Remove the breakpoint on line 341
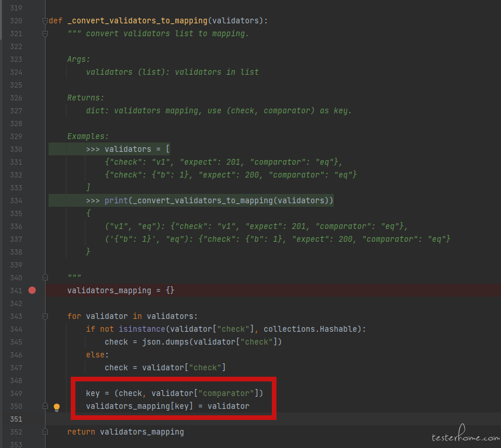501x448 pixels. [32, 290]
